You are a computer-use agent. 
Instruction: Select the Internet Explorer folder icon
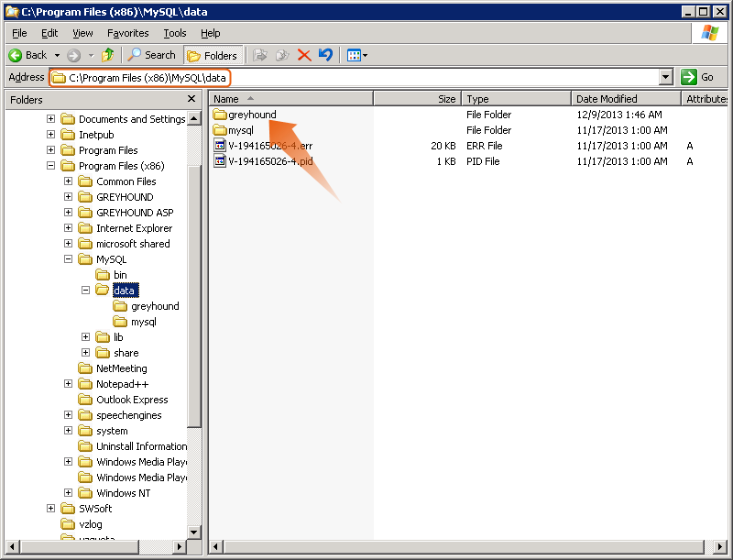click(x=85, y=228)
